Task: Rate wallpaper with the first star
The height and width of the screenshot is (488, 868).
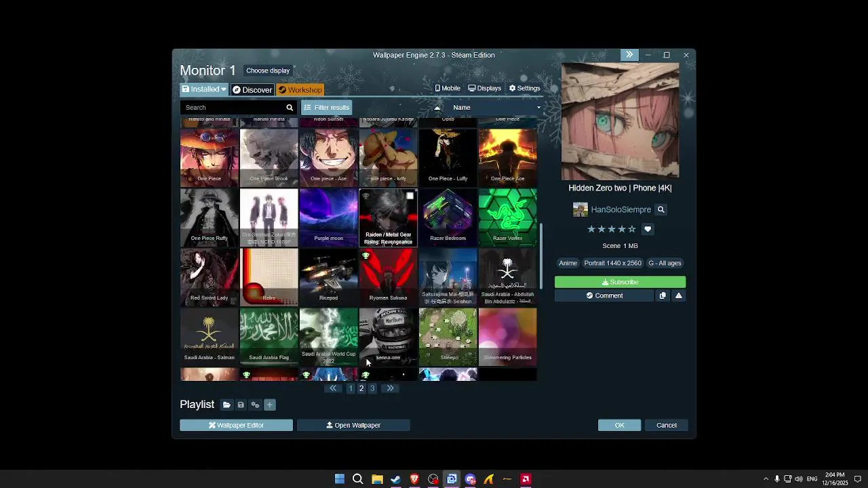Action: [591, 229]
